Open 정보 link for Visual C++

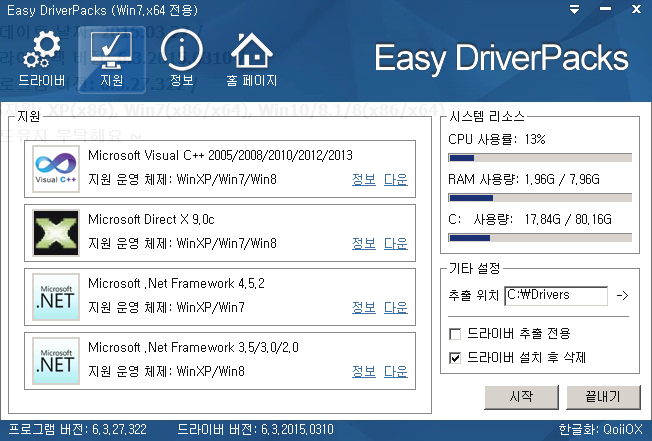364,180
